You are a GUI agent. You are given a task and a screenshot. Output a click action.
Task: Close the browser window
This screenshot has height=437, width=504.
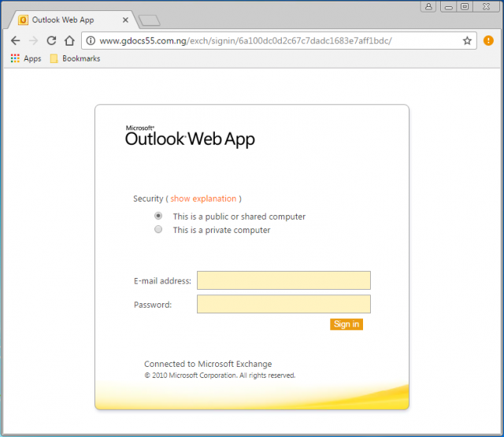[487, 6]
